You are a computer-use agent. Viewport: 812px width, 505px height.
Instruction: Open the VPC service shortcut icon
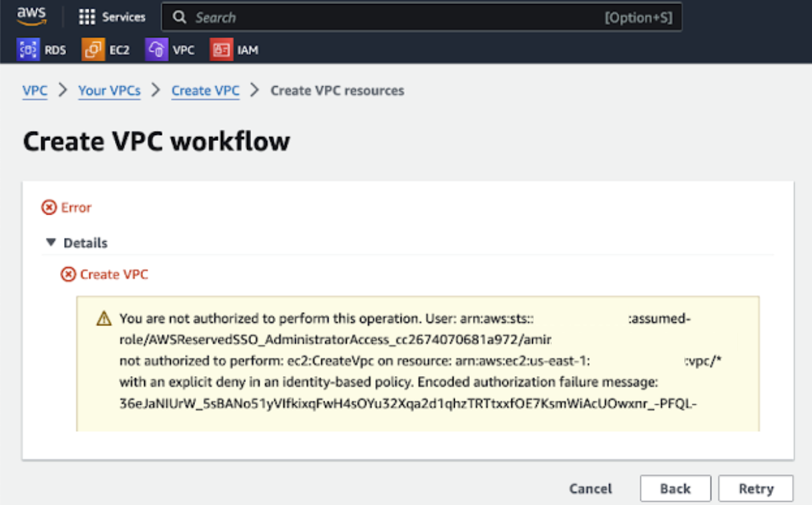pos(156,49)
